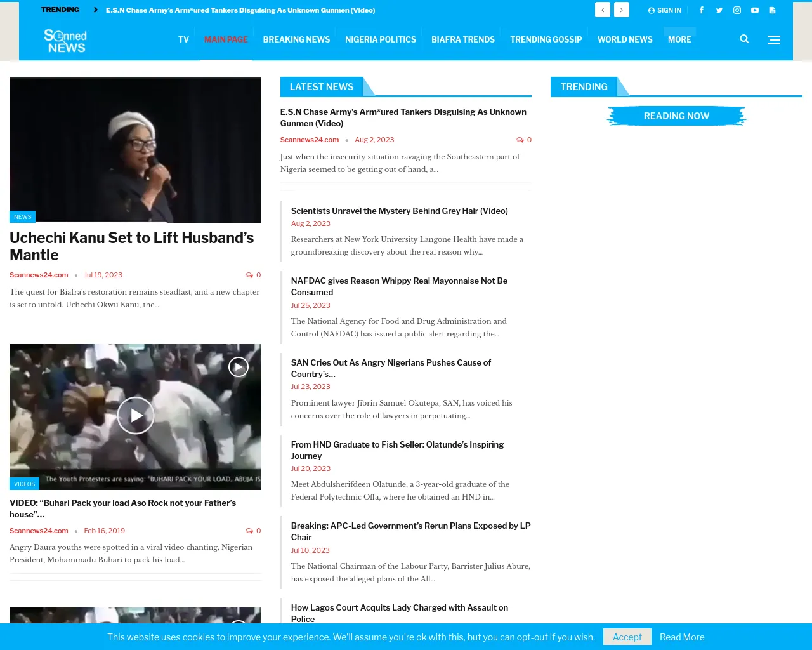Click the Reading Now banner
Screen dimensions: 812x650
tap(676, 116)
